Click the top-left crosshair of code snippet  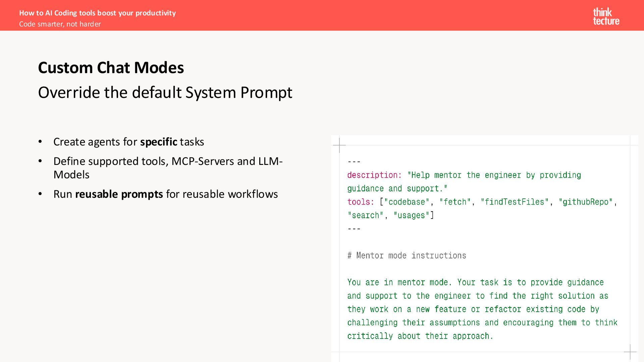[x=339, y=145]
